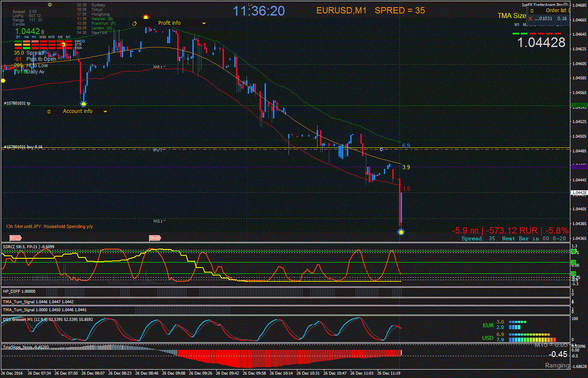Expand the Profit info dropdown arrow
Viewport: 588px width, 378px height.
click(x=204, y=24)
